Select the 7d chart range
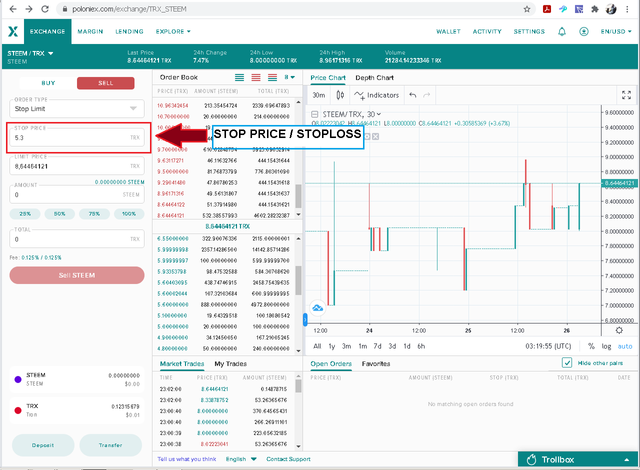This screenshot has height=470, width=640. (x=377, y=346)
